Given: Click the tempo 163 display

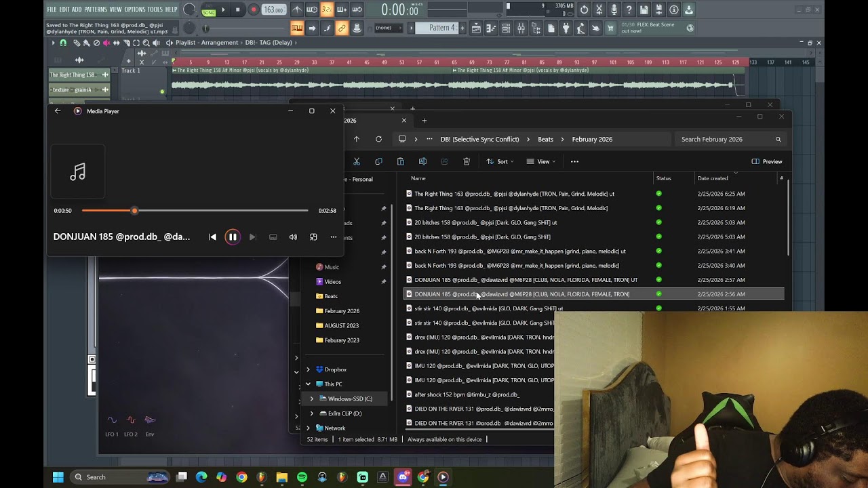Looking at the screenshot, I should (x=273, y=10).
